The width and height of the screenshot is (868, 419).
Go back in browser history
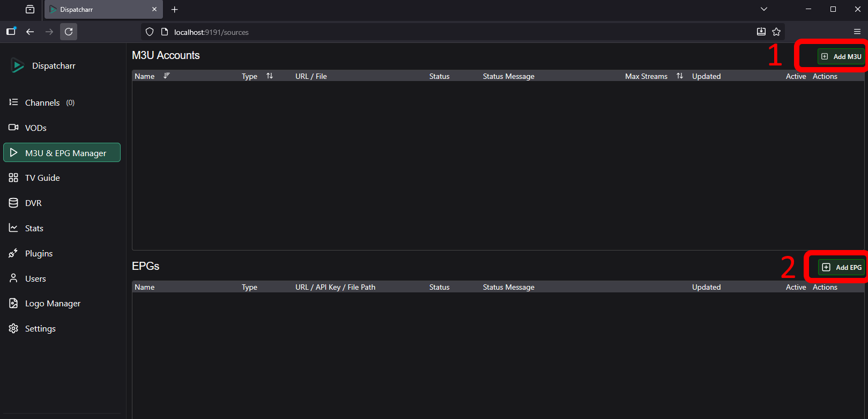(x=30, y=32)
